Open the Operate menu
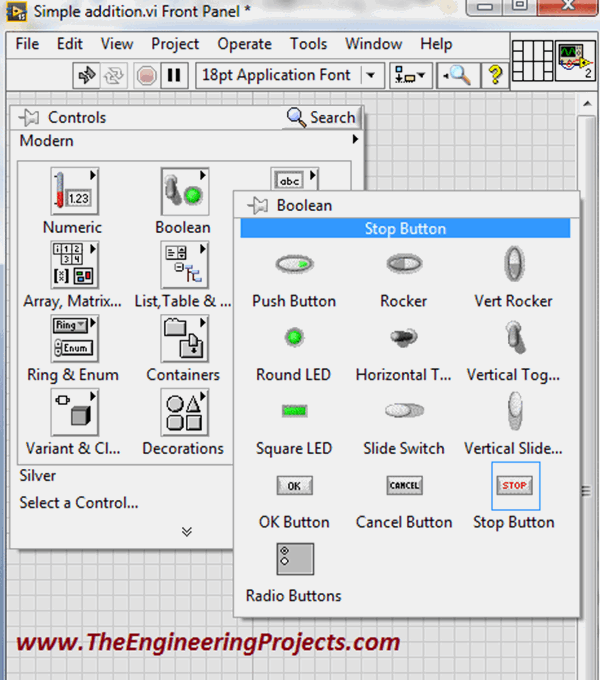This screenshot has width=600, height=680. (x=244, y=44)
